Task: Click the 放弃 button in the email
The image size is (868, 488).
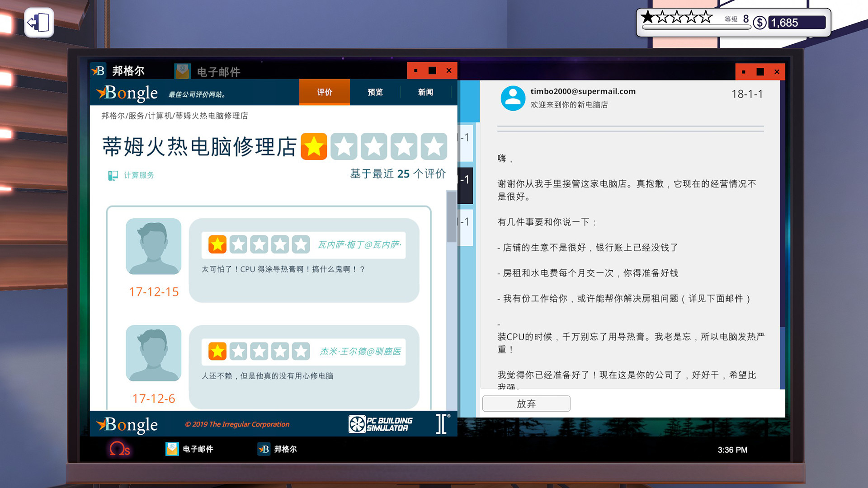Action: pos(526,404)
